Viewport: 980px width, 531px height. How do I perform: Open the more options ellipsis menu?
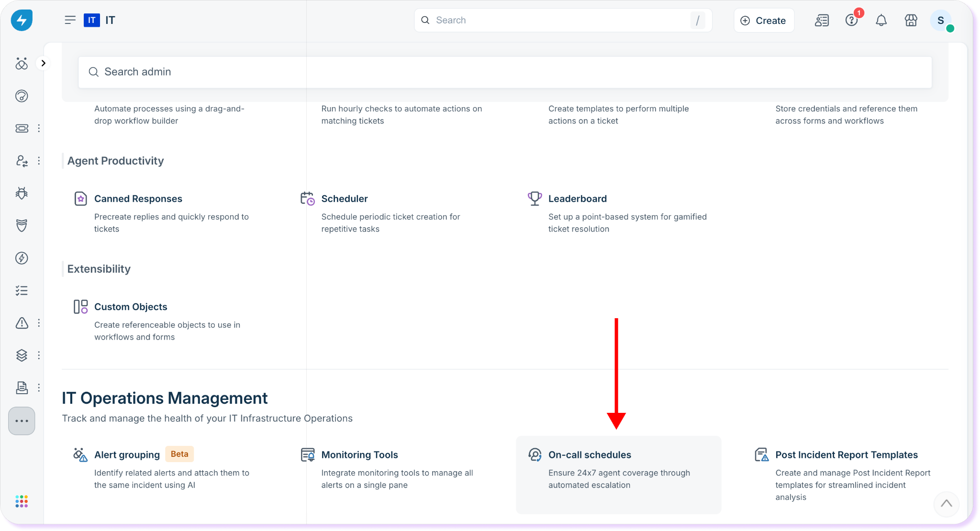(22, 421)
